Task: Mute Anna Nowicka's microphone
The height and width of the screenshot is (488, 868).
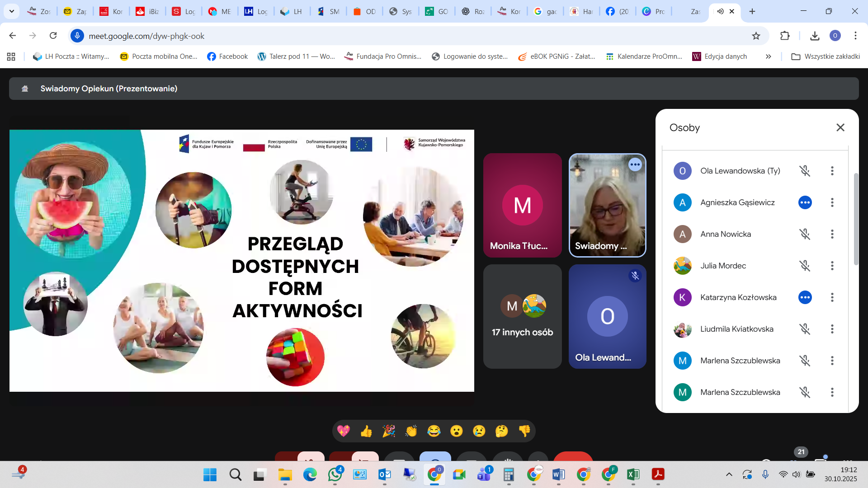Action: 805,234
